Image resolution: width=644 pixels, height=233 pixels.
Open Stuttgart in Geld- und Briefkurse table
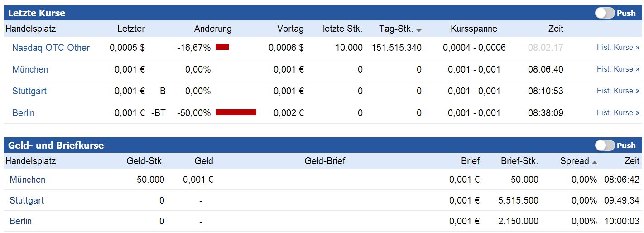pyautogui.click(x=27, y=200)
